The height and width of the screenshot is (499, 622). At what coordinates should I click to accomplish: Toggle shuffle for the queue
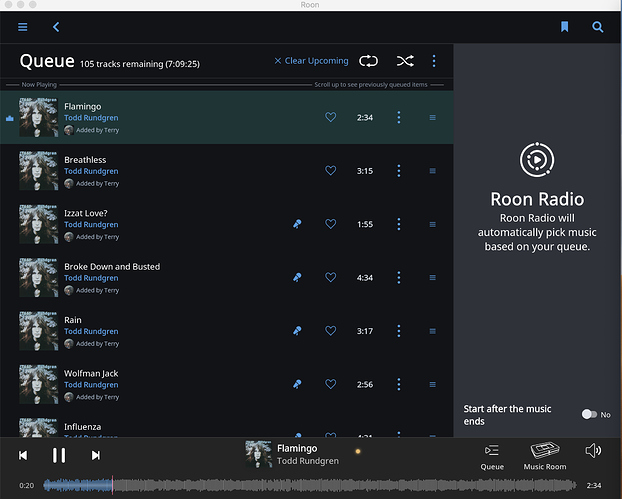pyautogui.click(x=405, y=61)
